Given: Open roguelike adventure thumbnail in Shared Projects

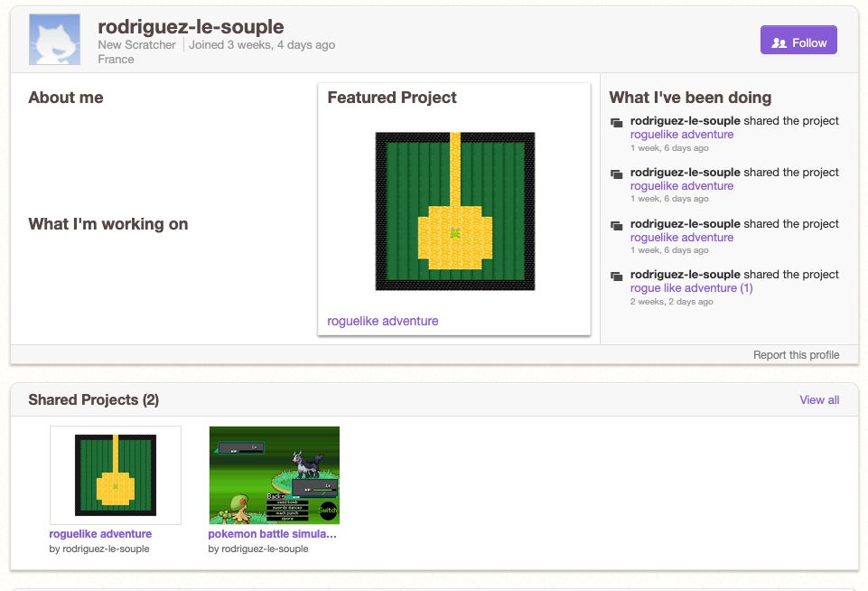Looking at the screenshot, I should pyautogui.click(x=116, y=475).
